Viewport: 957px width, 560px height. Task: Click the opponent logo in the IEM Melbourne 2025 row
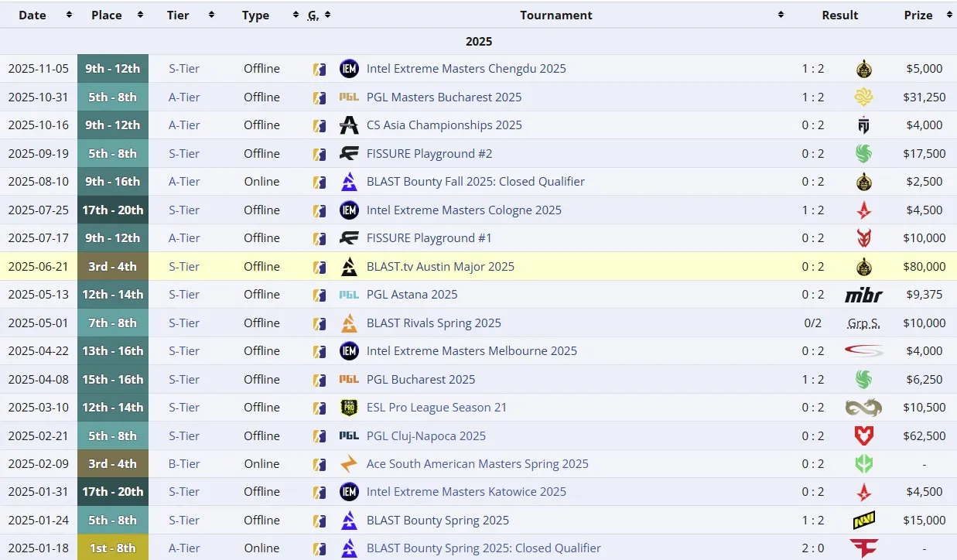864,351
